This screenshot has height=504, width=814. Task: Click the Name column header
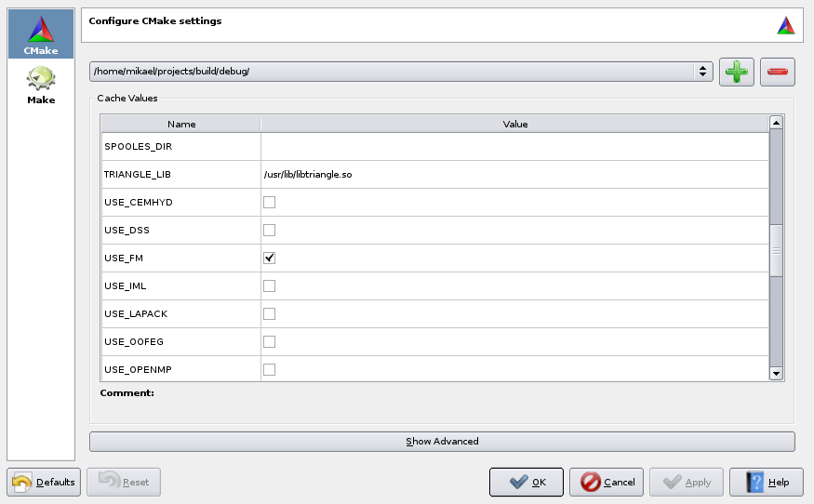point(181,124)
